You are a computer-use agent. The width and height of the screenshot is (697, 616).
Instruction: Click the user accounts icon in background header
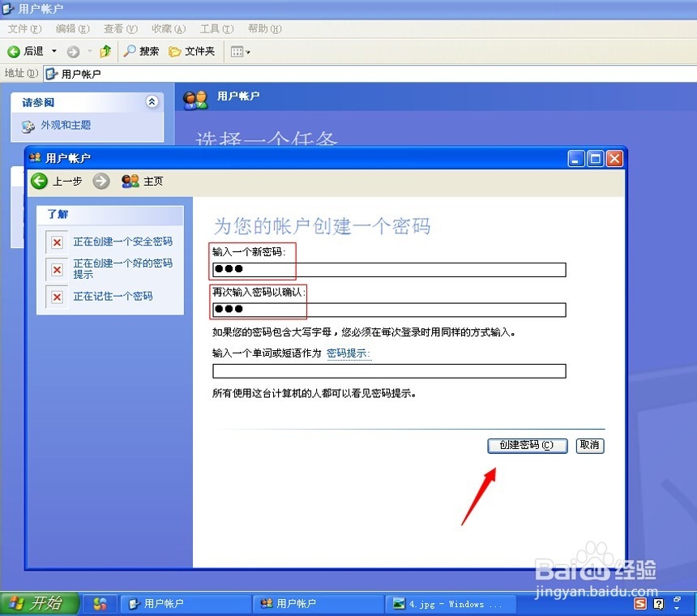[x=195, y=100]
